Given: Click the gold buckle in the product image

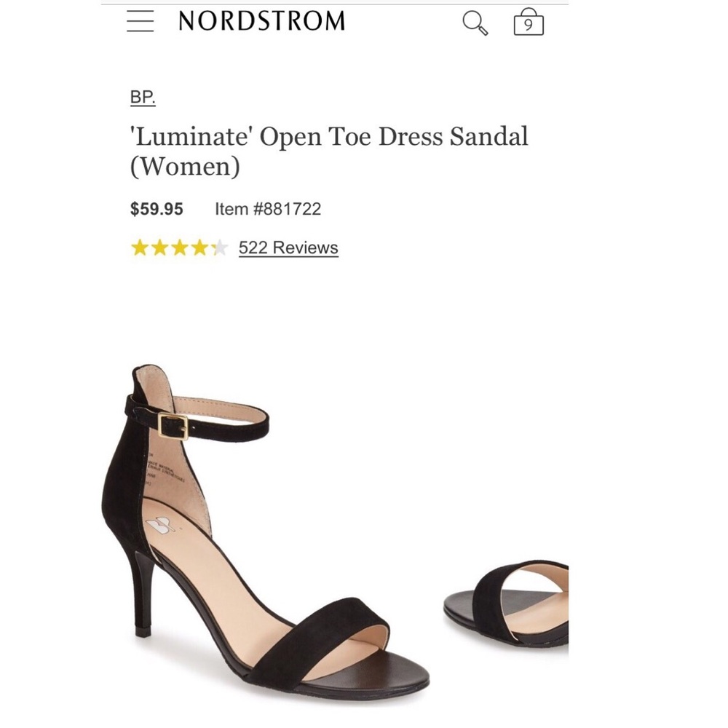Looking at the screenshot, I should pyautogui.click(x=173, y=426).
